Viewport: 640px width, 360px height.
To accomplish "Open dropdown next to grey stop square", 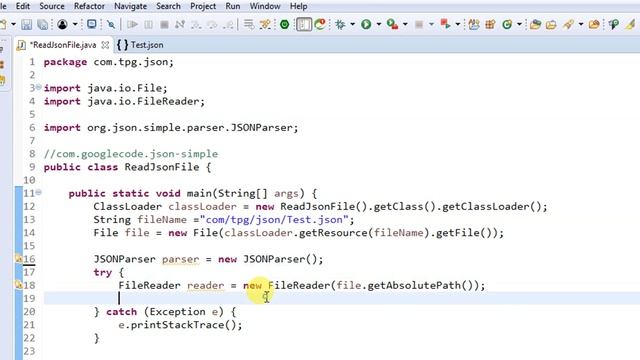I will coord(431,24).
